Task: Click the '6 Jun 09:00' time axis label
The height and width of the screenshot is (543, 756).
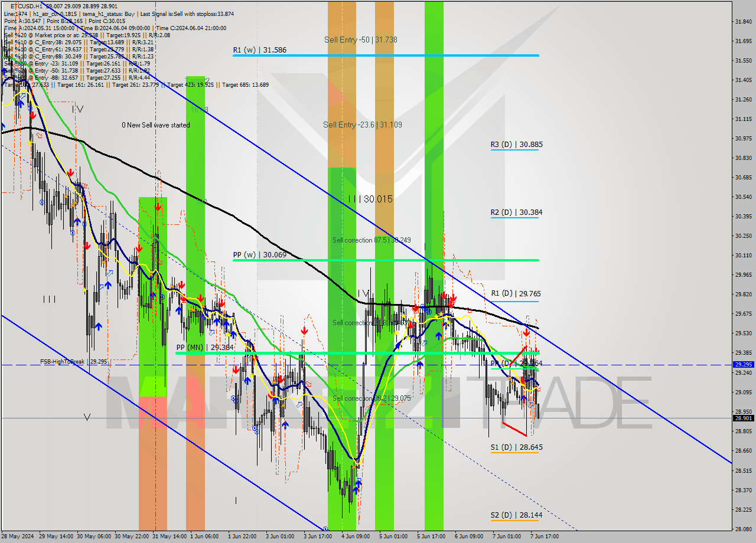Action: coord(469,537)
